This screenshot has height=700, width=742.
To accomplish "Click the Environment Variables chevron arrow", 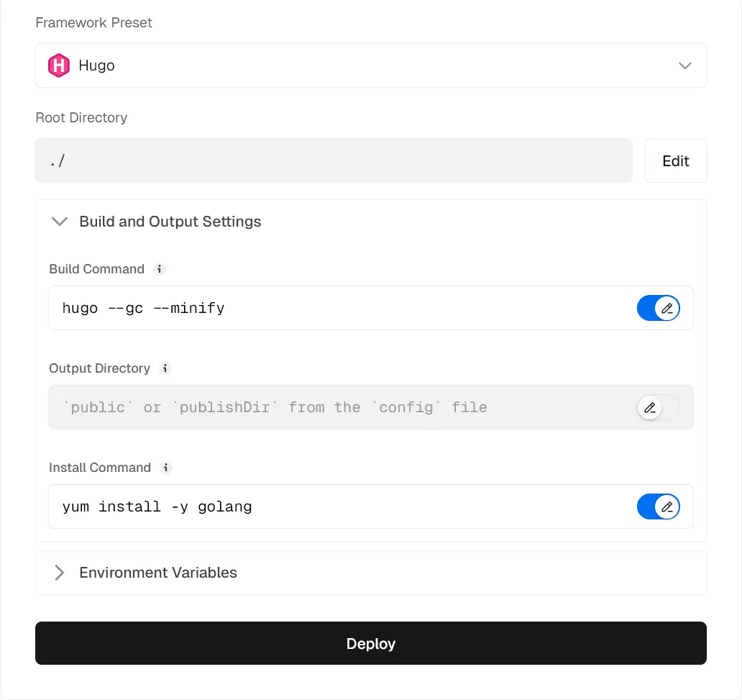I will click(x=60, y=573).
